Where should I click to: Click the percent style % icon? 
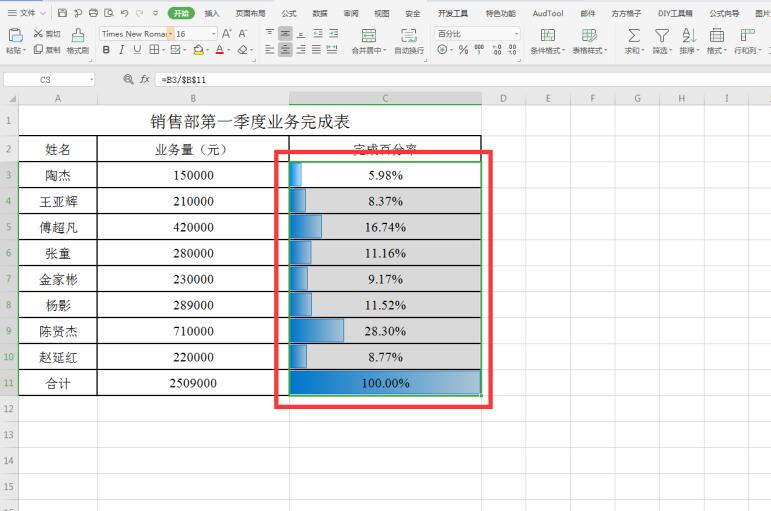coord(463,49)
